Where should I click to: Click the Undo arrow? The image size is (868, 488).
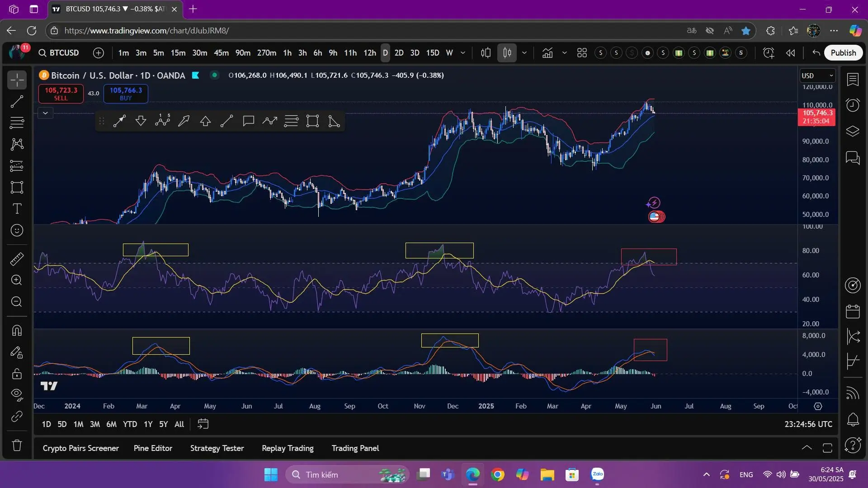816,53
